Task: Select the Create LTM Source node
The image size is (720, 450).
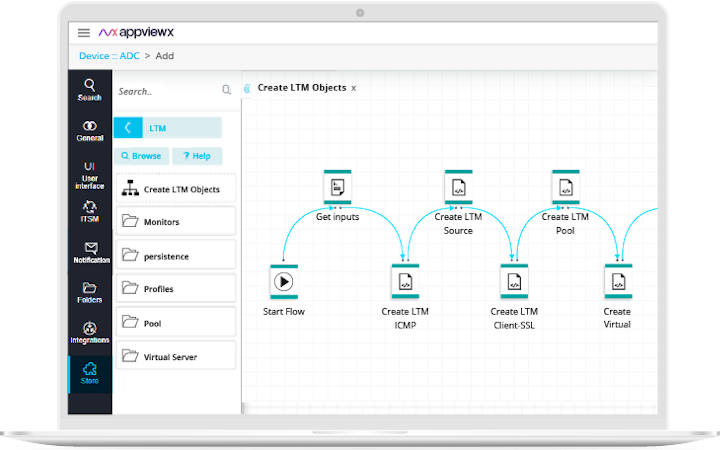Action: click(x=458, y=187)
